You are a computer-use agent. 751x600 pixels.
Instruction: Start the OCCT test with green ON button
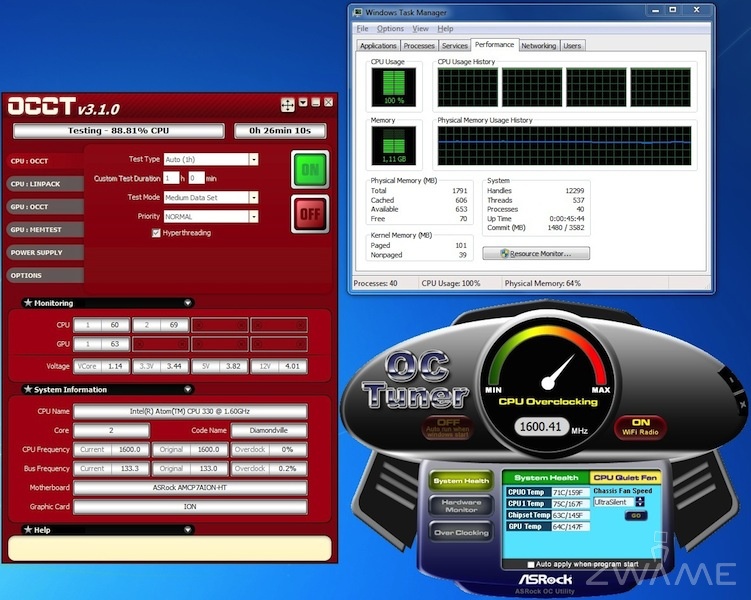click(x=310, y=169)
